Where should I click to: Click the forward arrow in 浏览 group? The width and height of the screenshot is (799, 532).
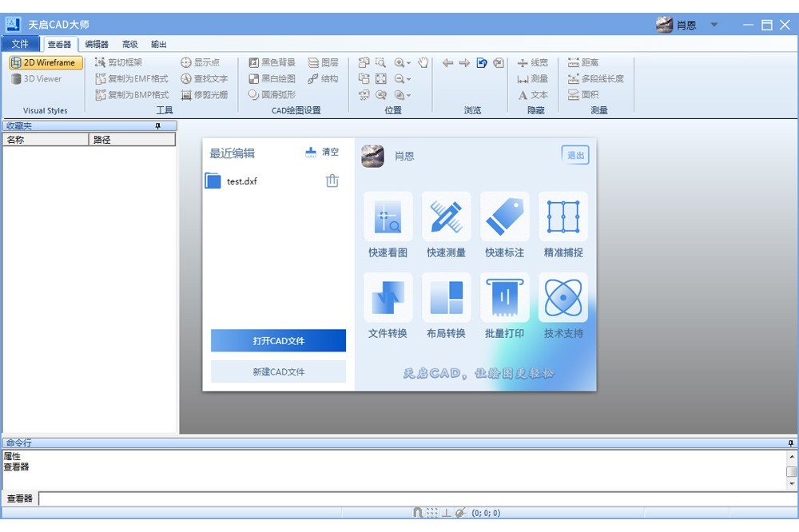coord(464,62)
